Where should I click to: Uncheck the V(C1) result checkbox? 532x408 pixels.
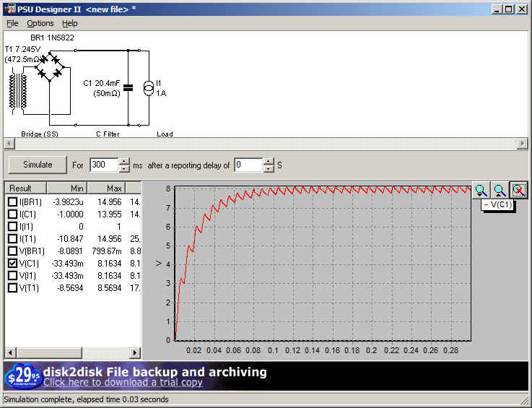coord(12,264)
